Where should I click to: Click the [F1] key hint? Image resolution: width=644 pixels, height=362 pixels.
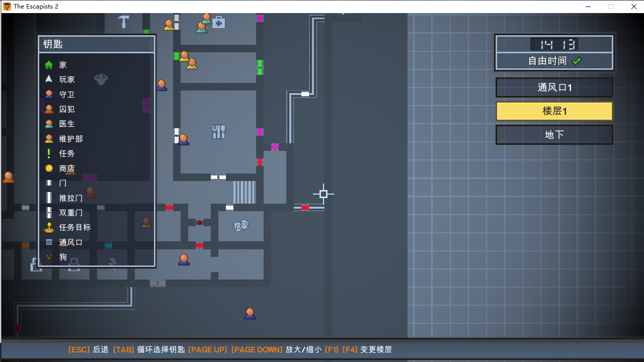tap(332, 349)
